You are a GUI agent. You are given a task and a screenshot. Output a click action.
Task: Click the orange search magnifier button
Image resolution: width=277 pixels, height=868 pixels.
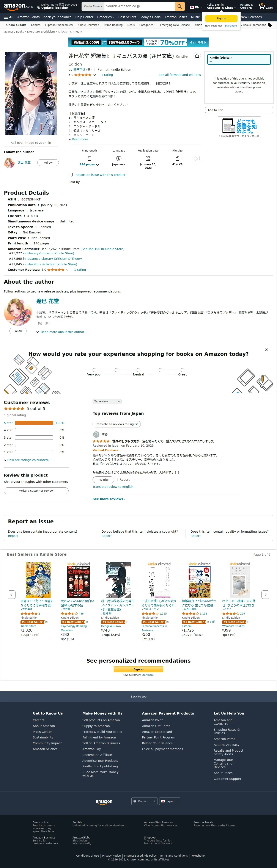click(179, 6)
